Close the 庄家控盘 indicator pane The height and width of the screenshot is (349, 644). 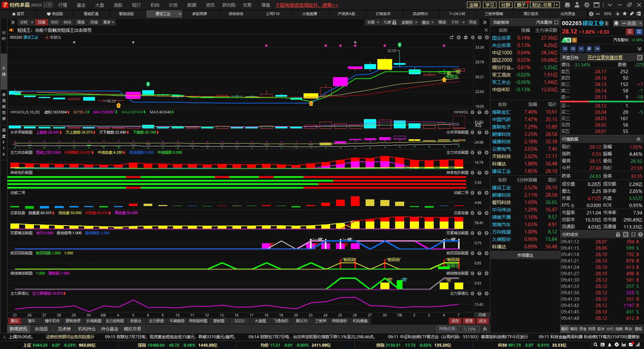point(486,213)
